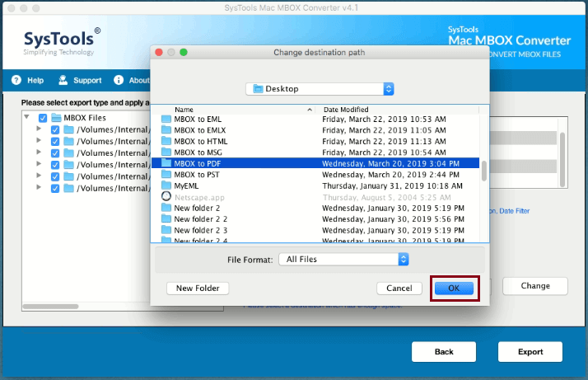Select the MBOX to HTML folder name

tap(201, 141)
